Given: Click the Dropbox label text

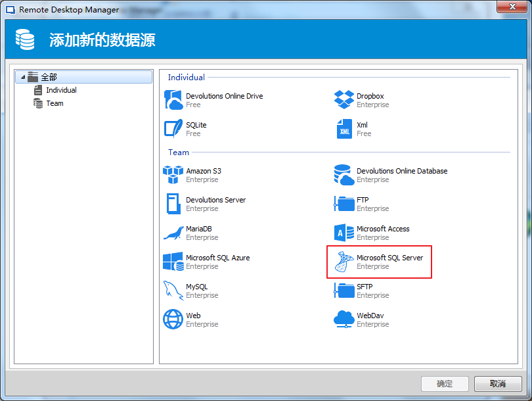Looking at the screenshot, I should click(x=370, y=96).
